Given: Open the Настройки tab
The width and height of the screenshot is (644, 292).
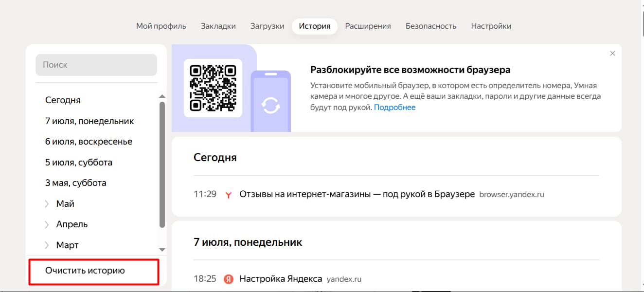Looking at the screenshot, I should [x=491, y=26].
